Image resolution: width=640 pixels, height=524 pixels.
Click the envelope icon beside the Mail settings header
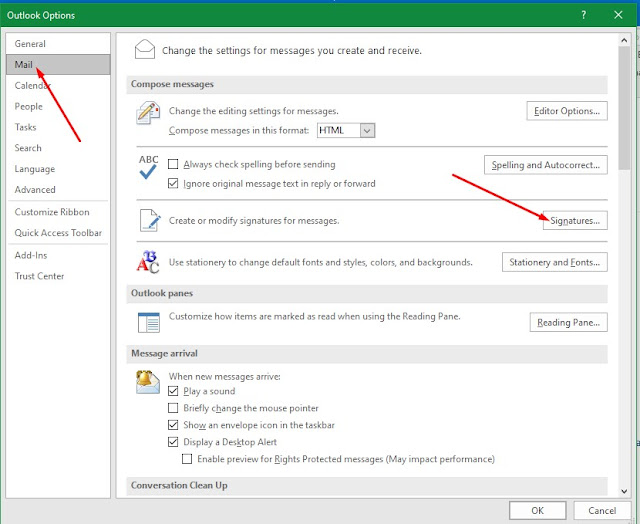pos(144,49)
